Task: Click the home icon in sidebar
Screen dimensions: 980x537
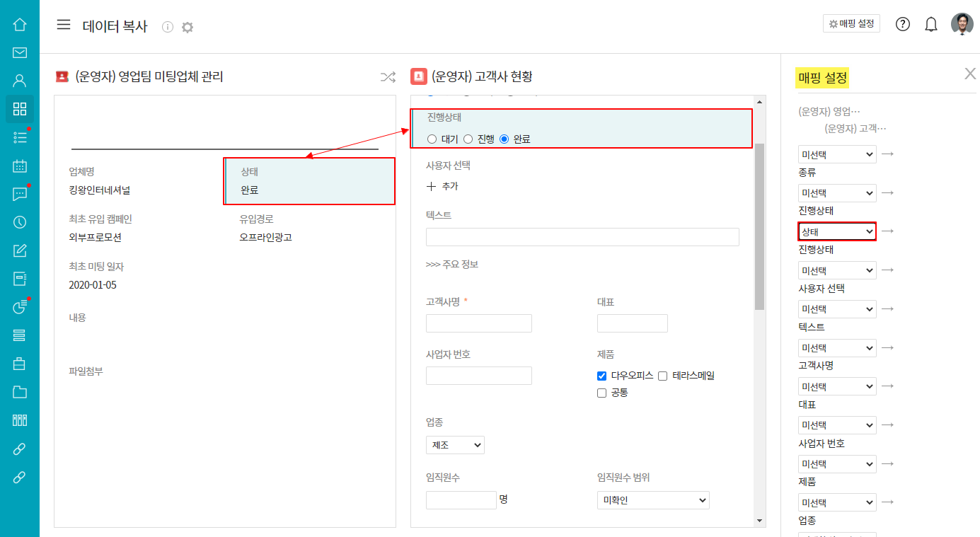Action: point(20,24)
